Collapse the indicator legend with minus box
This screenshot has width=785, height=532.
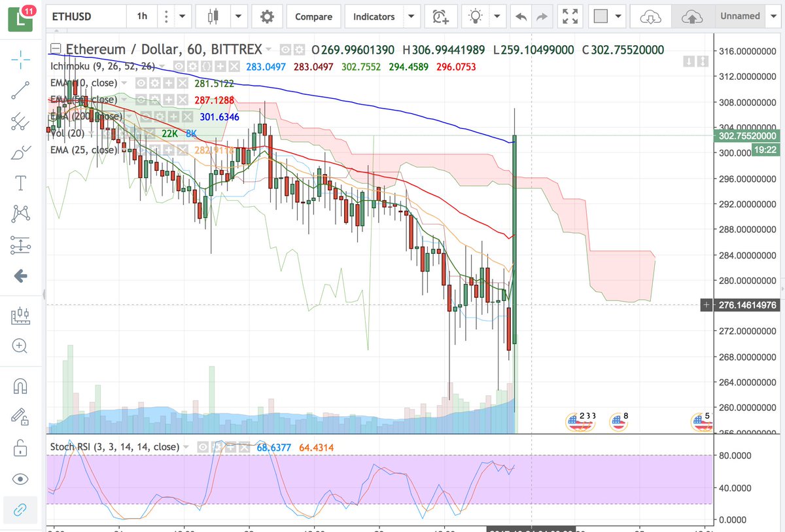click(x=56, y=49)
